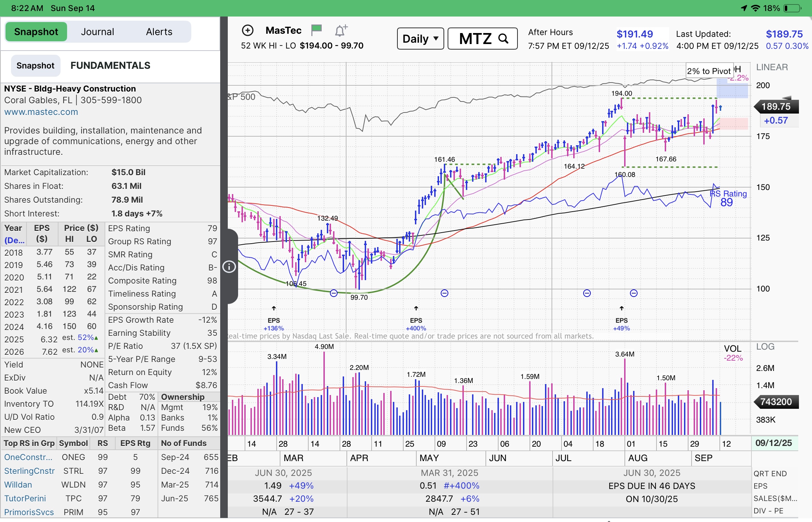Tap the green flag icon beside MasTec
The height and width of the screenshot is (522, 812).
click(316, 30)
